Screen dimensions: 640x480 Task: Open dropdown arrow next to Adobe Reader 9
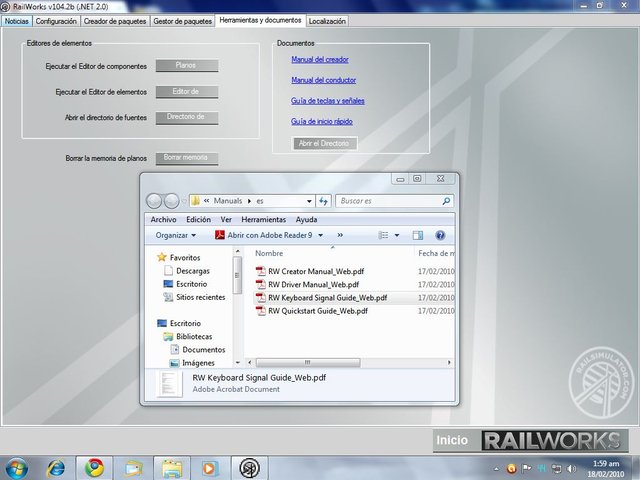[321, 236]
